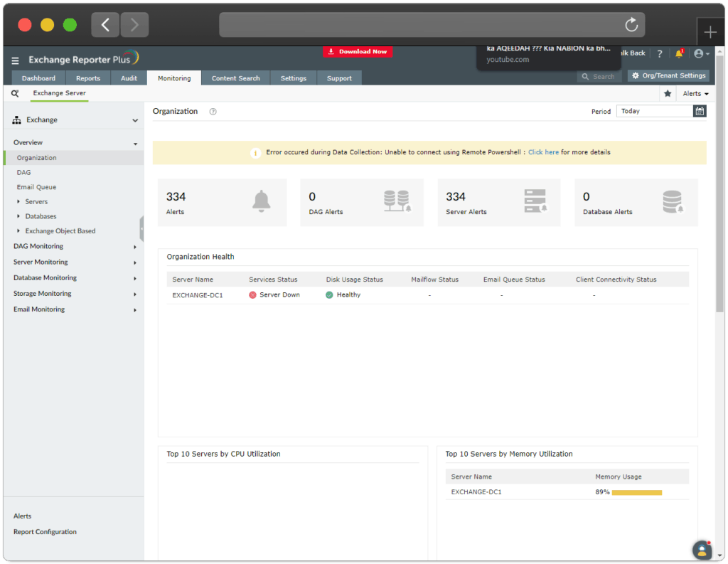Expand the Exchange dropdown in sidebar
Screen dimensions: 728x564
point(134,120)
